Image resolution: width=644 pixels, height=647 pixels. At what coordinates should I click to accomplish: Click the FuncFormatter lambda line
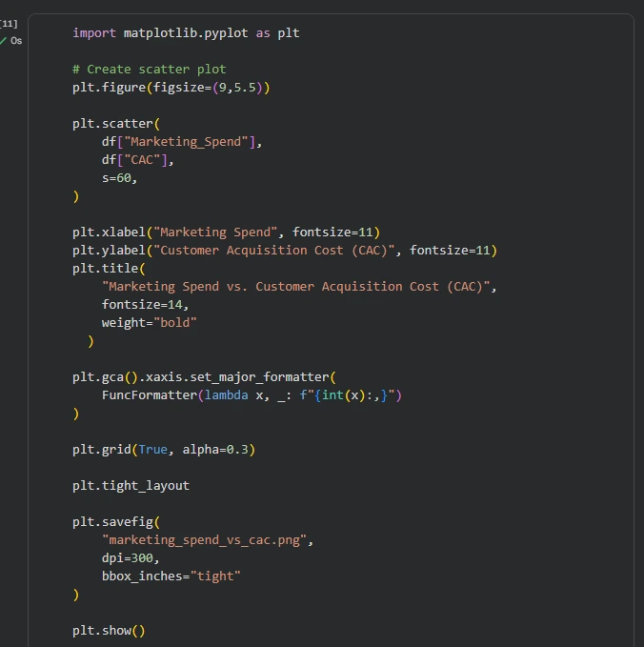252,394
